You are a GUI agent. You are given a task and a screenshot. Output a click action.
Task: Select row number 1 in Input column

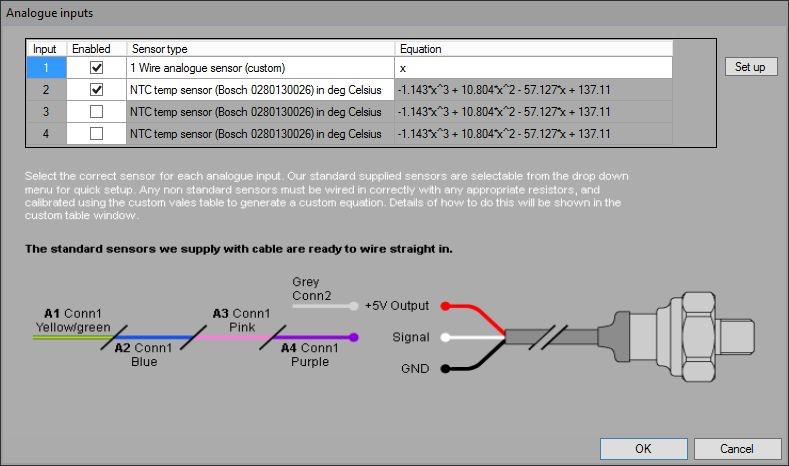click(x=45, y=68)
